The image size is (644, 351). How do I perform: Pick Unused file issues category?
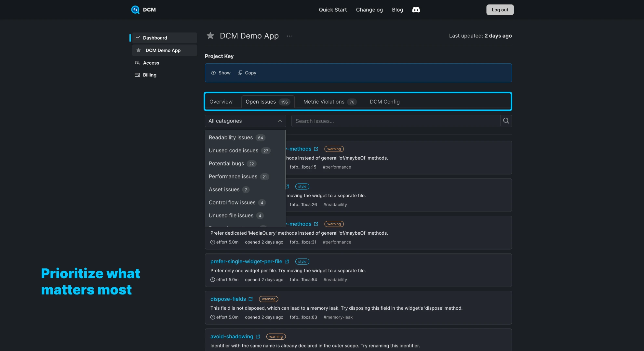(x=245, y=215)
